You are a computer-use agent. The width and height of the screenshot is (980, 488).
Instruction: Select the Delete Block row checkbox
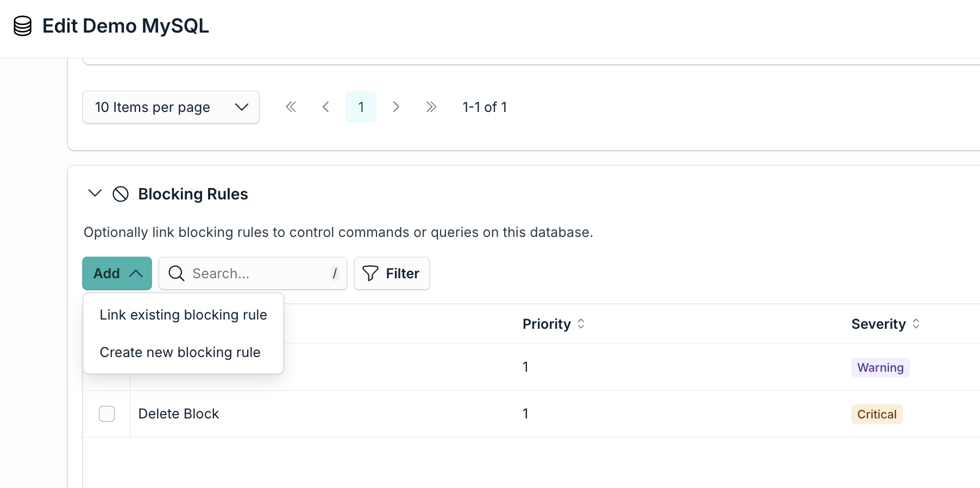(107, 414)
